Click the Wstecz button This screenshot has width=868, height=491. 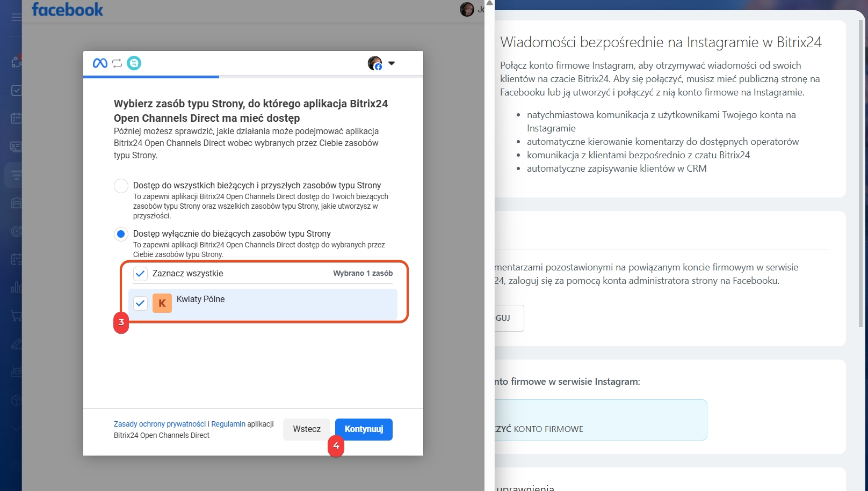(x=307, y=429)
